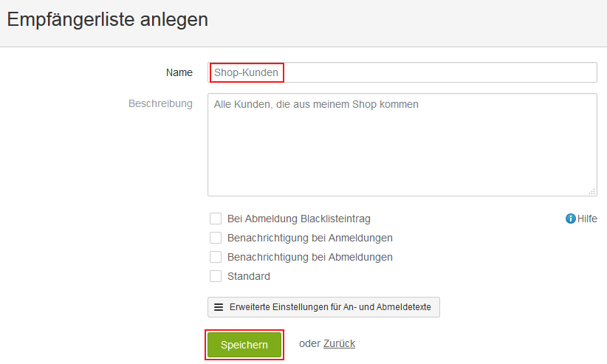Click the Standard option label
607x364 pixels.
point(249,276)
